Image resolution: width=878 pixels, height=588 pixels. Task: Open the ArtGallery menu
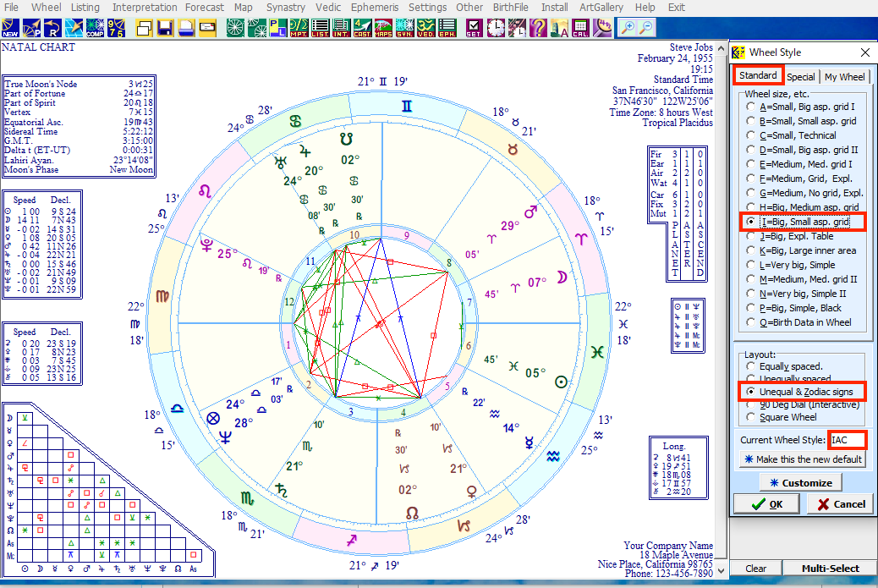601,8
